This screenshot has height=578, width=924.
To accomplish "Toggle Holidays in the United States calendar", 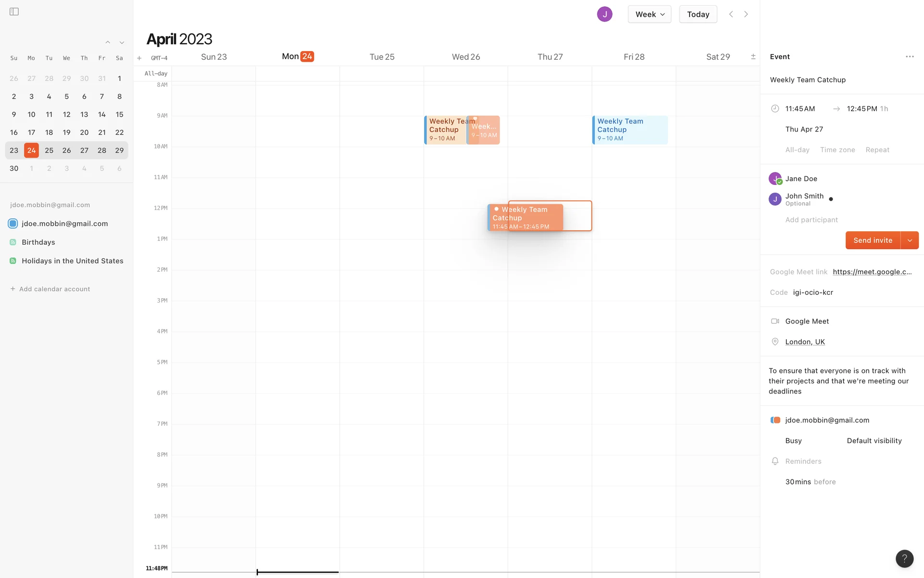I will tap(13, 261).
